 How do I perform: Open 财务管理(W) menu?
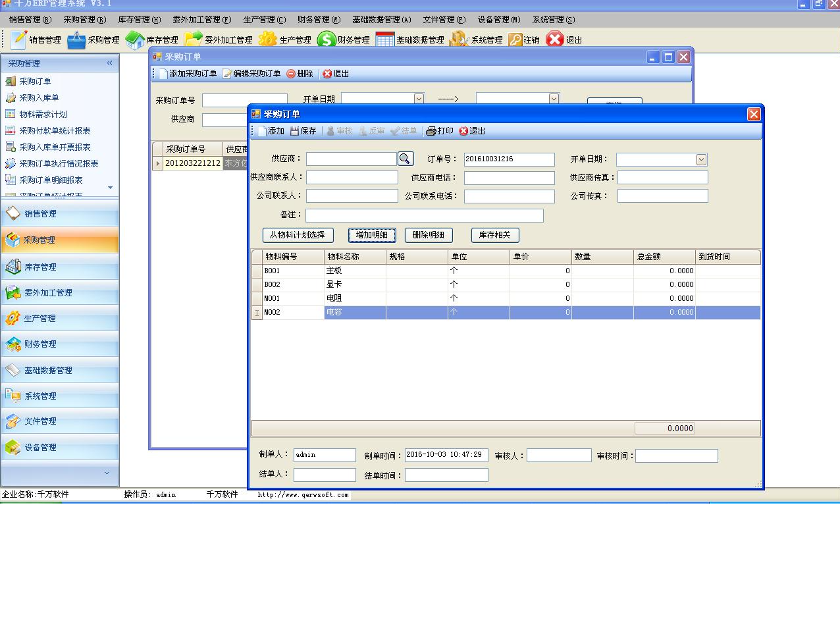[319, 20]
